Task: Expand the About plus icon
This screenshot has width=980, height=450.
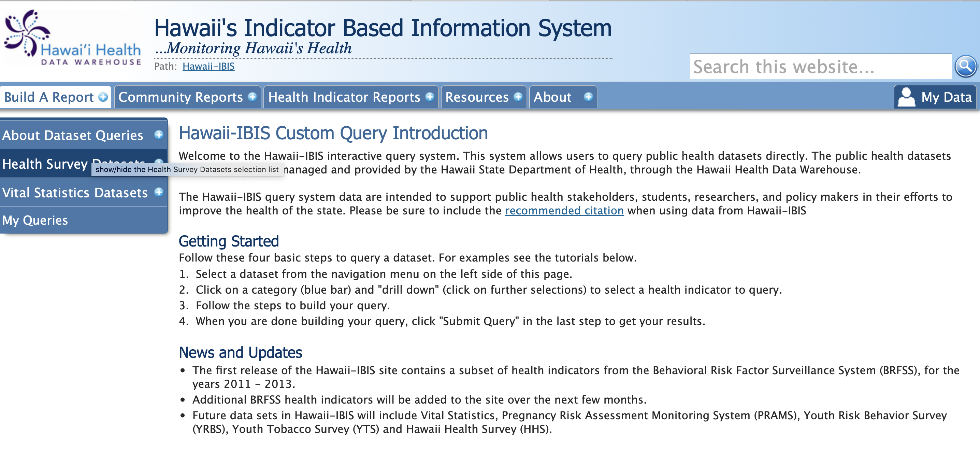Action: pos(588,97)
